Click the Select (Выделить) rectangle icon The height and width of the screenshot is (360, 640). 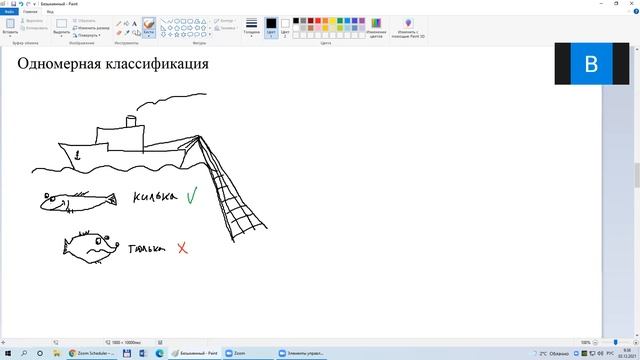[62, 23]
